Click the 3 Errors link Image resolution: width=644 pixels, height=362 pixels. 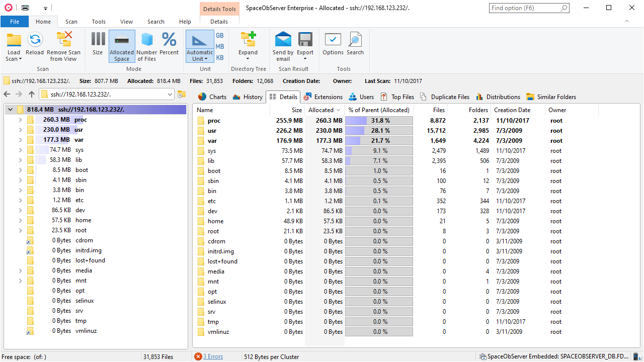coord(213,356)
